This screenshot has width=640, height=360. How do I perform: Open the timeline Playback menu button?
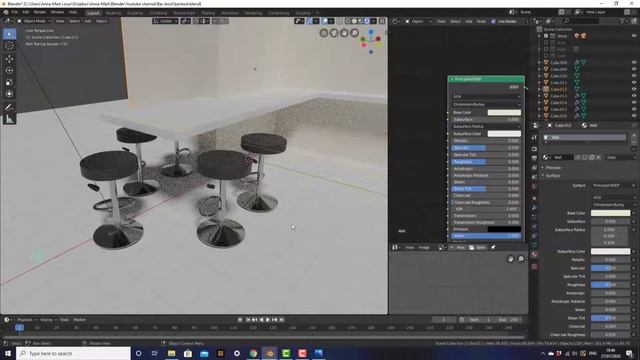point(27,320)
